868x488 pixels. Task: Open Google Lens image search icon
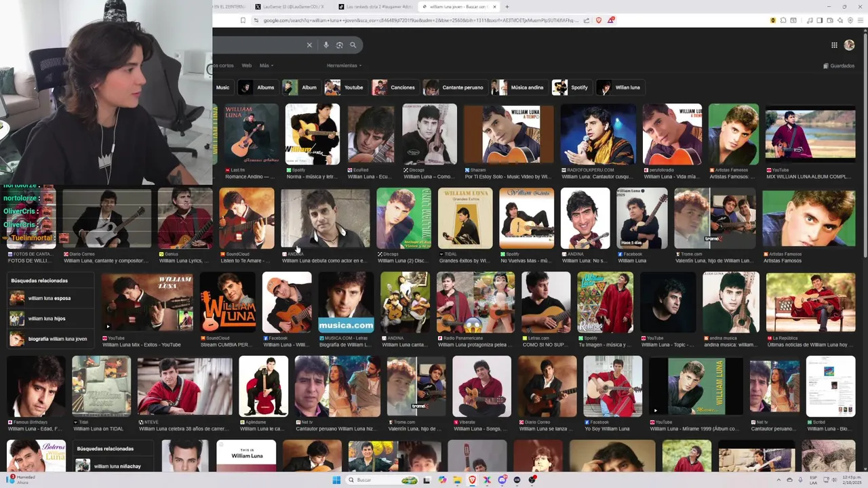[340, 45]
